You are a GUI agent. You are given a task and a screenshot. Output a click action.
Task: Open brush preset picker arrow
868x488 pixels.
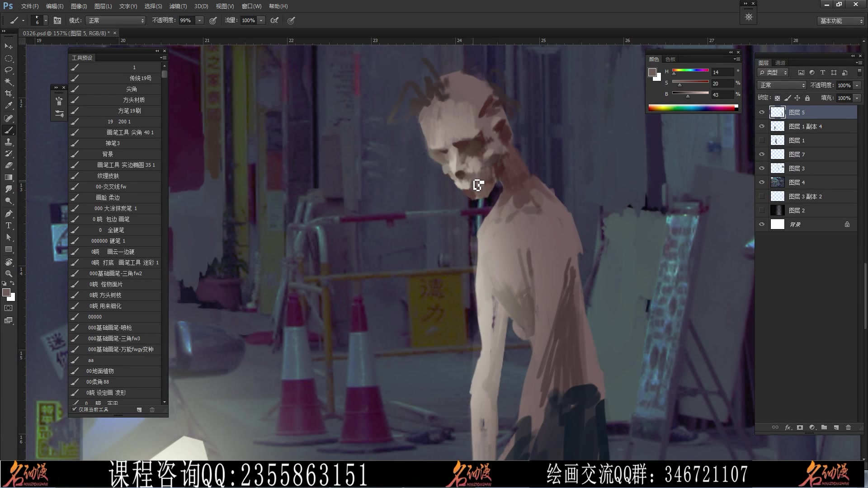coord(46,20)
